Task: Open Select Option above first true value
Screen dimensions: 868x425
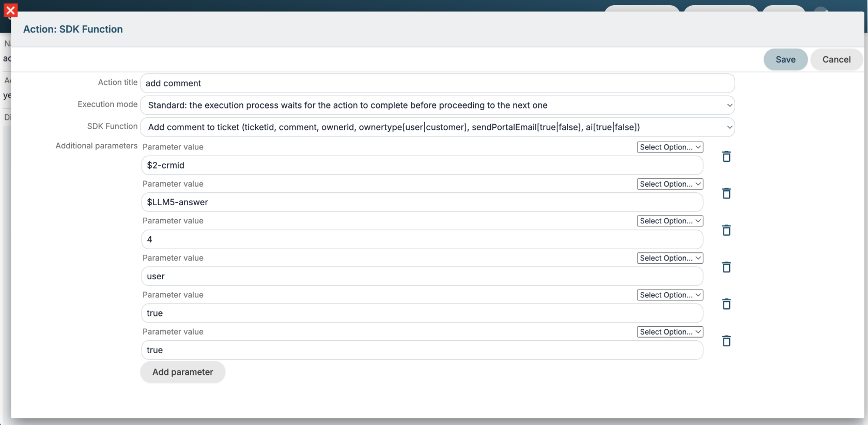Action: (670, 295)
